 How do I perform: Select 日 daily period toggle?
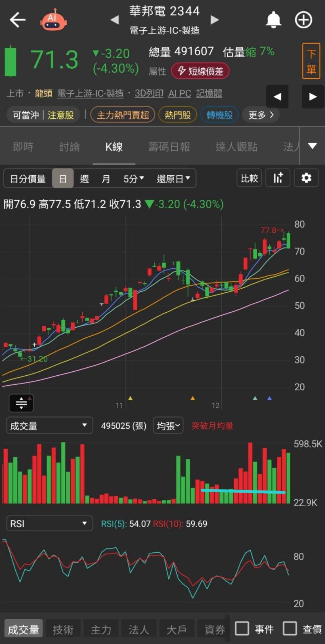click(63, 179)
